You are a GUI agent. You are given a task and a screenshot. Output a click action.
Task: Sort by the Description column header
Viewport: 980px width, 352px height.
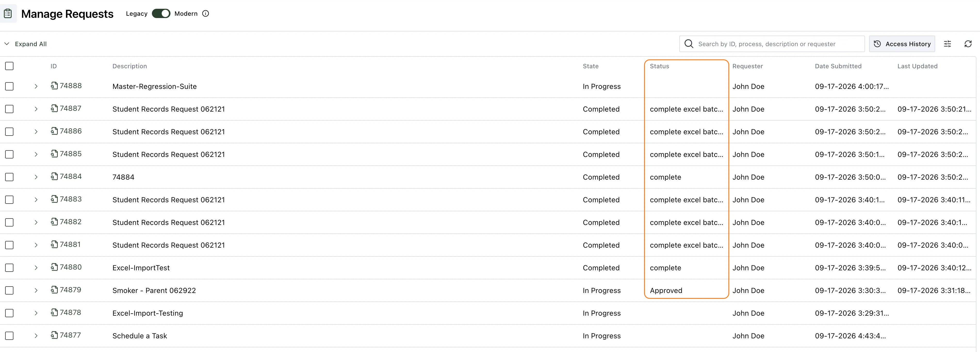point(130,66)
